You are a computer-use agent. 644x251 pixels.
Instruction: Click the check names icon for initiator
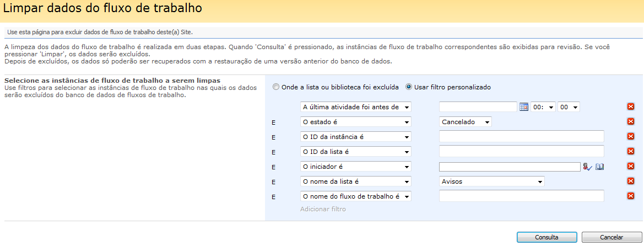[x=587, y=167]
